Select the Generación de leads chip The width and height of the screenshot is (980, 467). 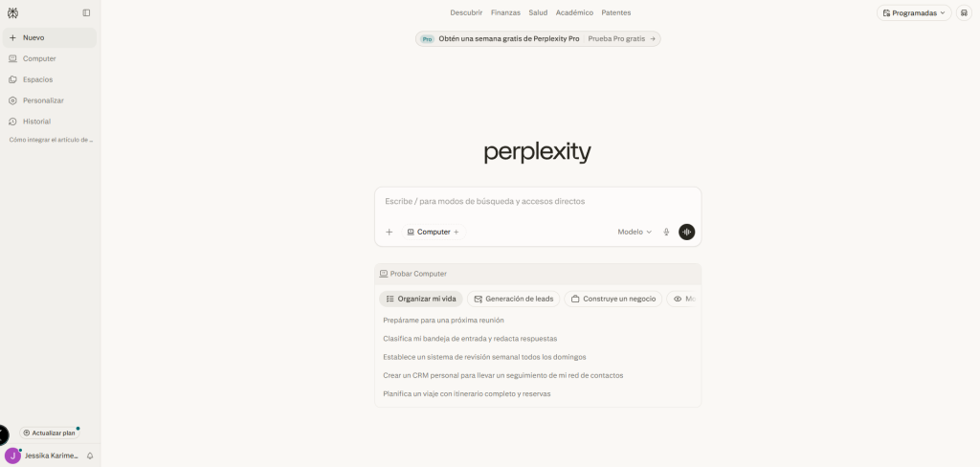coord(513,299)
